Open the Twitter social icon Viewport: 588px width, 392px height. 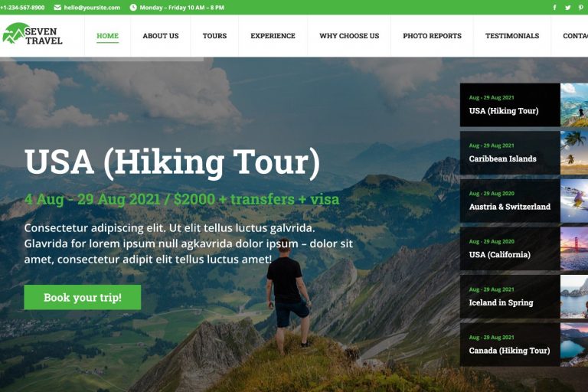tap(568, 8)
